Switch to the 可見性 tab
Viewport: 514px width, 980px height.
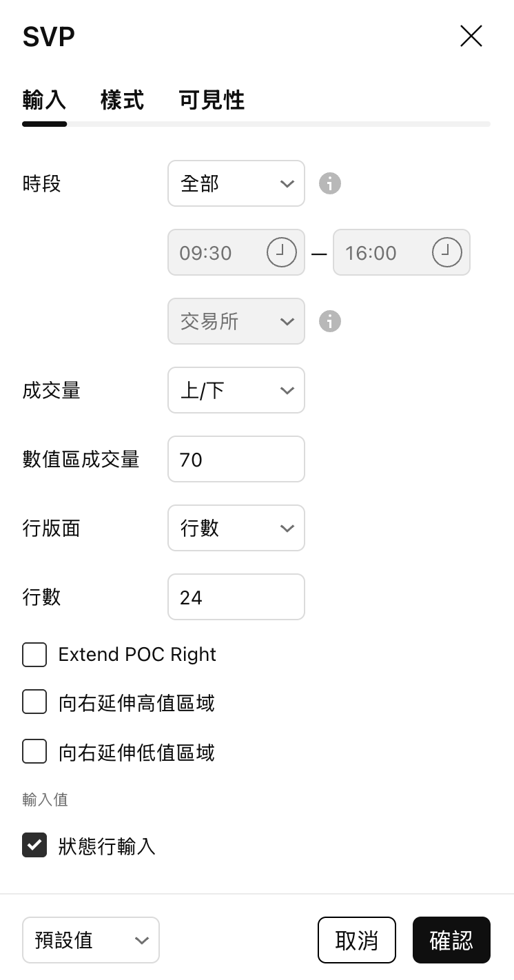click(212, 101)
